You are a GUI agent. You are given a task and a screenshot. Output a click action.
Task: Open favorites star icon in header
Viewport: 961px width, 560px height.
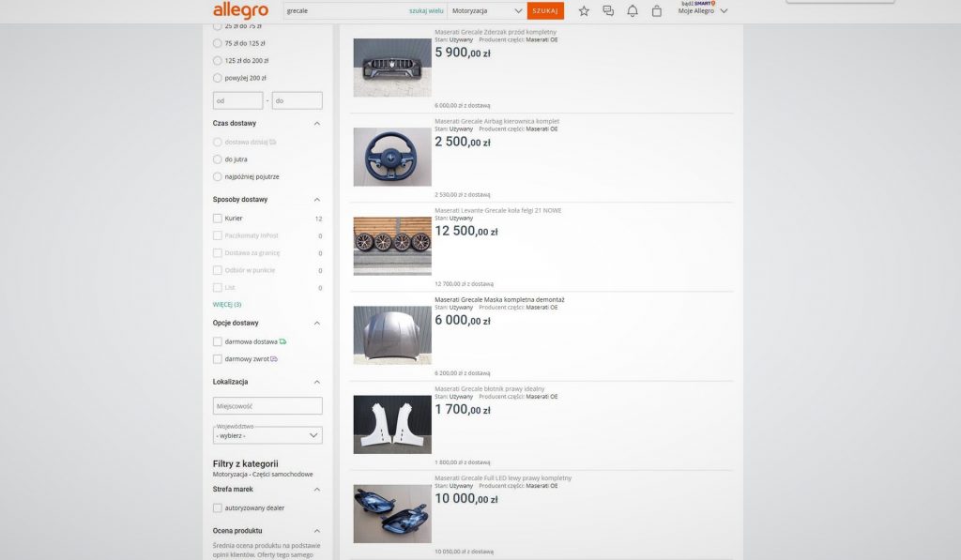(x=584, y=11)
